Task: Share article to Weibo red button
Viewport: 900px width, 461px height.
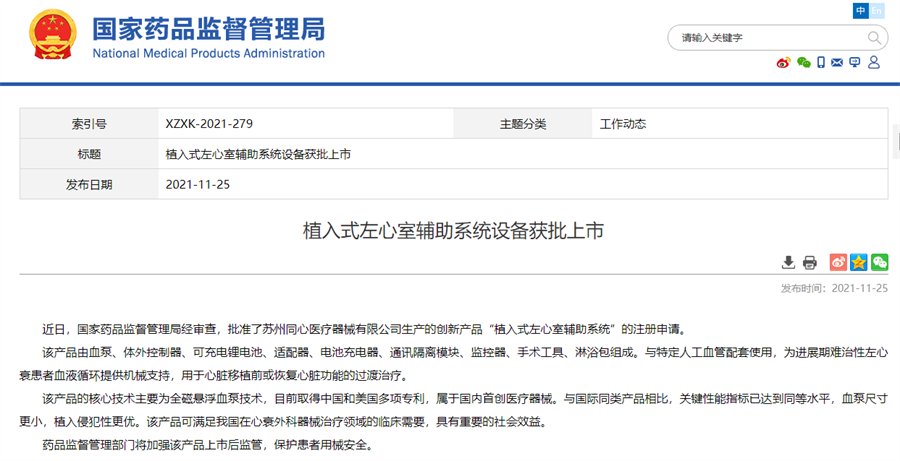Action: click(838, 262)
